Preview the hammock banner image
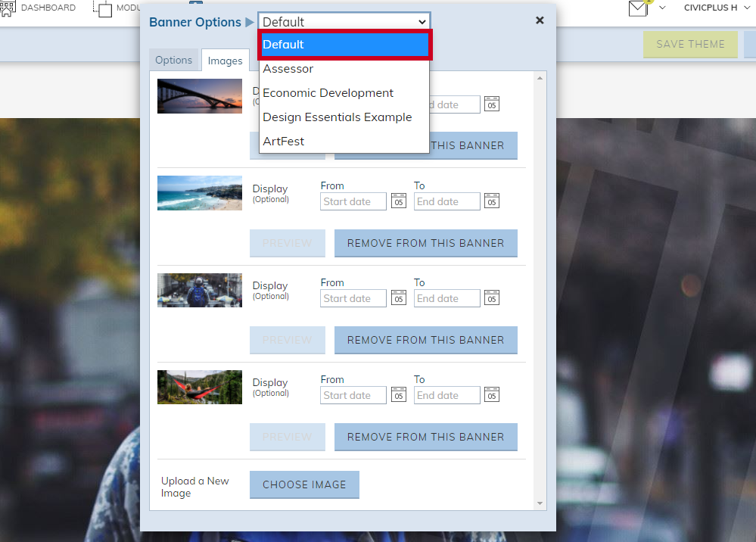The image size is (756, 542). 288,437
